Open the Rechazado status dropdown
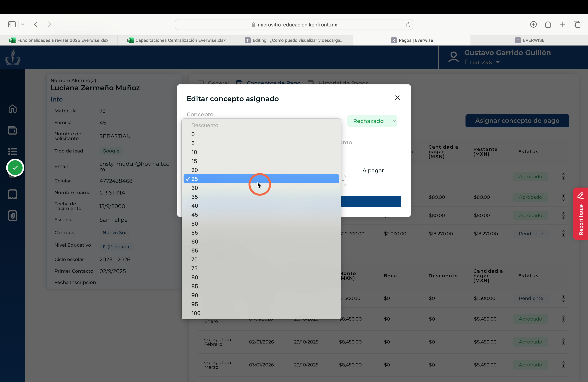Image resolution: width=588 pixels, height=382 pixels. tap(372, 121)
